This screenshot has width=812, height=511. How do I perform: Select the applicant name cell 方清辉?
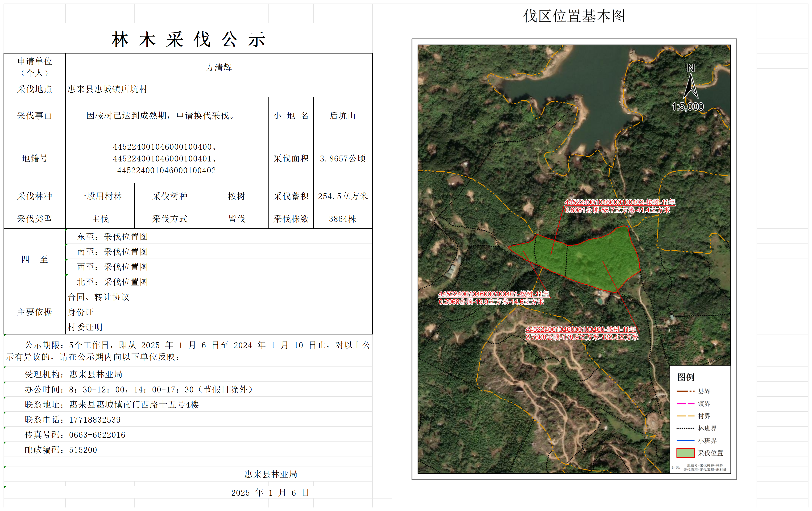click(219, 67)
